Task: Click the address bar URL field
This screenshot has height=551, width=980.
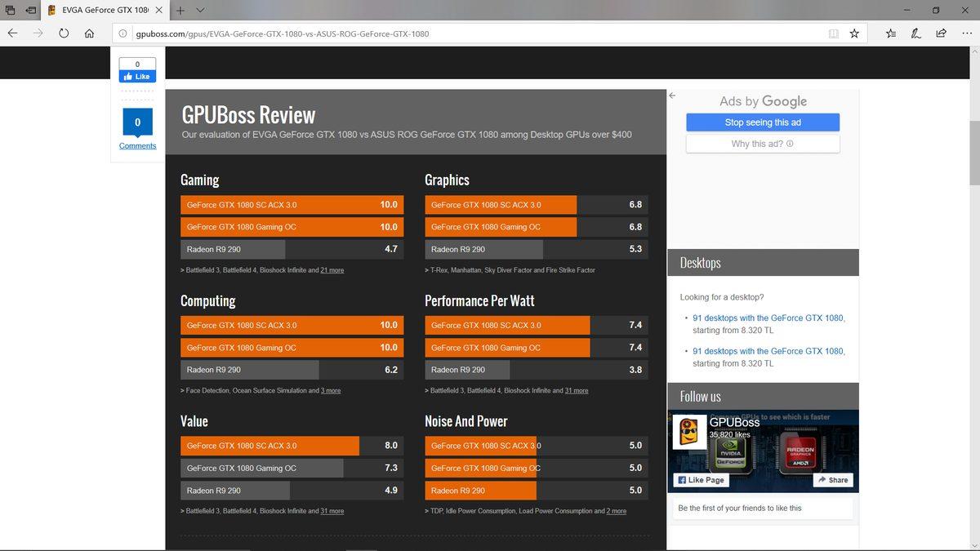Action: click(474, 33)
